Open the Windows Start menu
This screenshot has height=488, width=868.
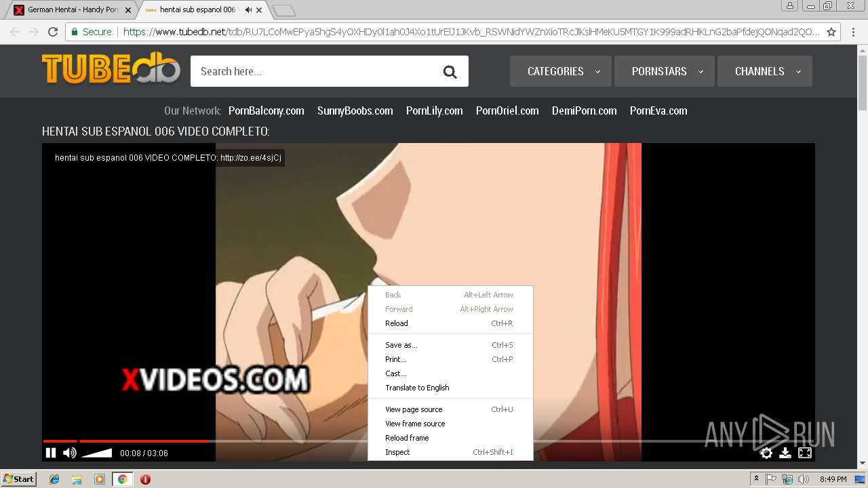19,479
